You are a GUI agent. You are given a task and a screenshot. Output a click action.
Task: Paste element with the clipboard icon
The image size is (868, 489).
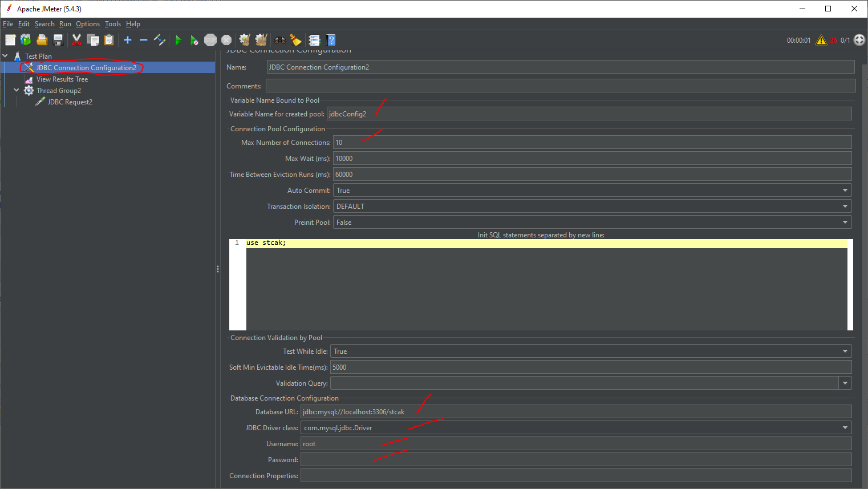pos(109,40)
